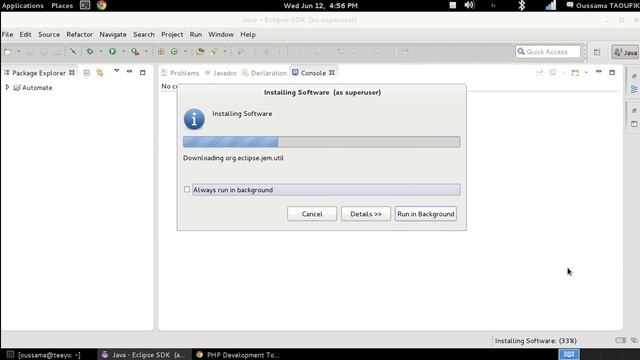Open the Search toolbar dropdown arrow
640x360 pixels.
224,52
